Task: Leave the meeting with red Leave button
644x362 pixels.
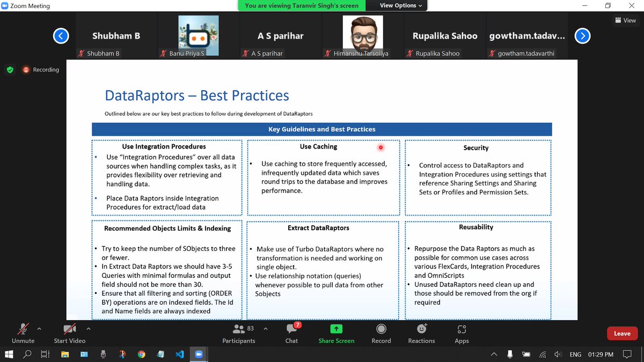Action: tap(622, 333)
